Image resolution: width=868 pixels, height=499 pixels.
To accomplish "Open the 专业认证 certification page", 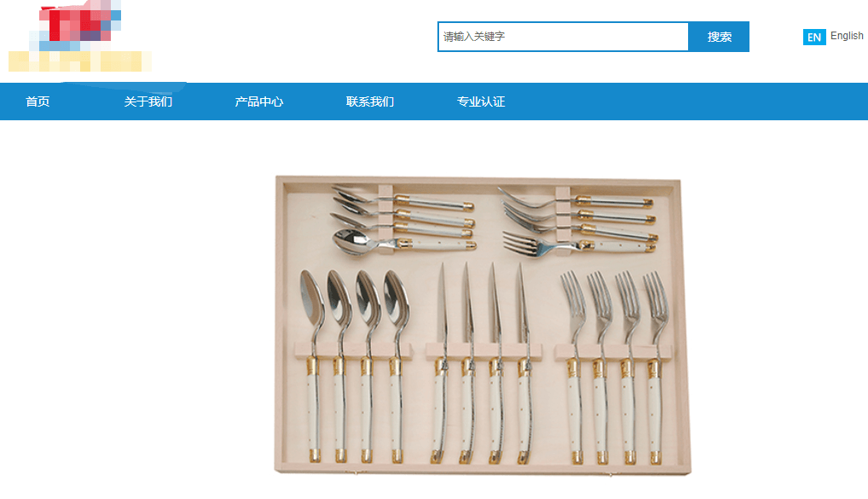I will point(481,102).
